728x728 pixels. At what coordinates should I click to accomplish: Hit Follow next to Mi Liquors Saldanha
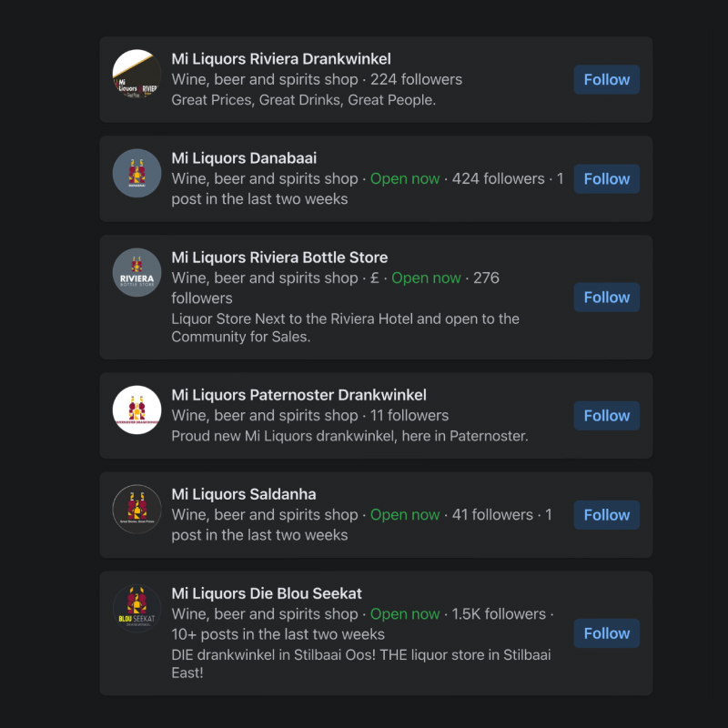[606, 515]
